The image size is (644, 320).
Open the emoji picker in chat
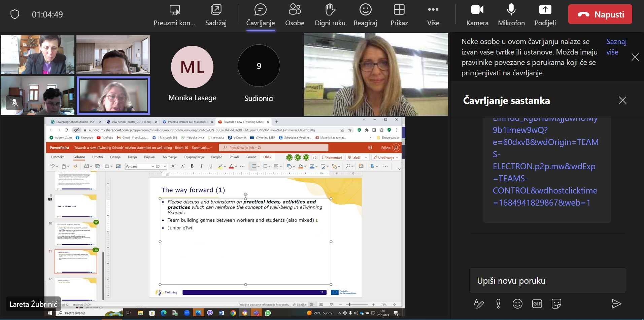pyautogui.click(x=517, y=304)
